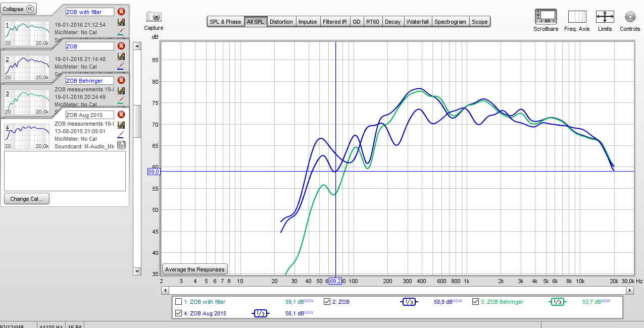Open notes icon for 'ZOB Aug 2015'

121,145
